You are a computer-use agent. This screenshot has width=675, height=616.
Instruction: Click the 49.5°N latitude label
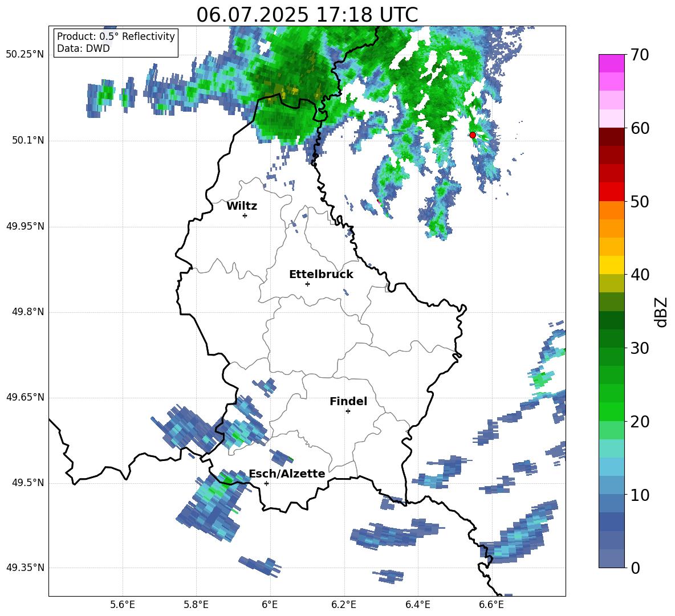pyautogui.click(x=27, y=483)
